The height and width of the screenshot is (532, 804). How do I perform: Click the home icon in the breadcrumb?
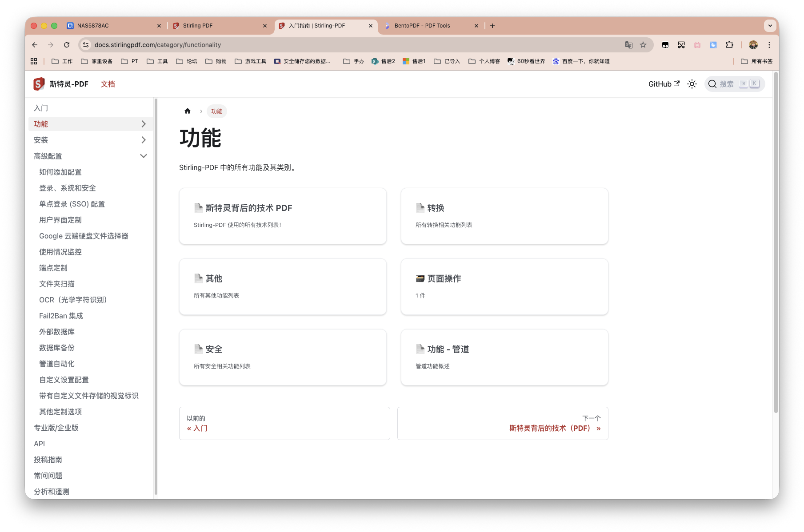pyautogui.click(x=187, y=111)
